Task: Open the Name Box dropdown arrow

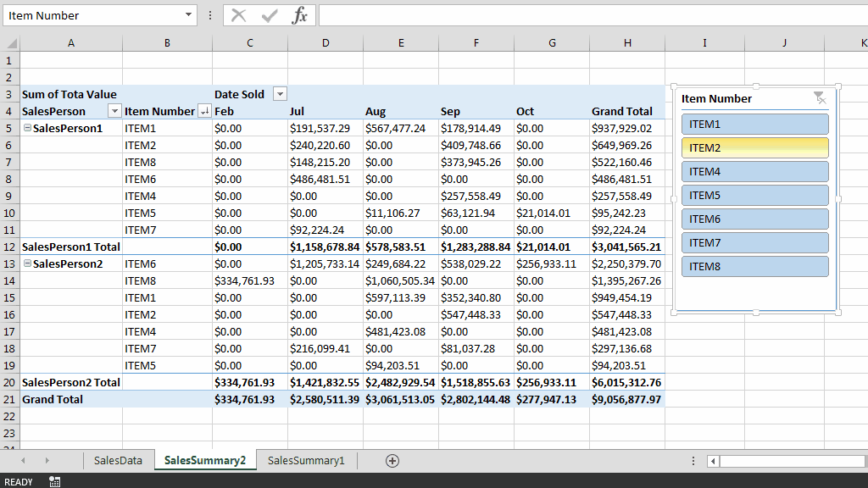Action: (188, 15)
